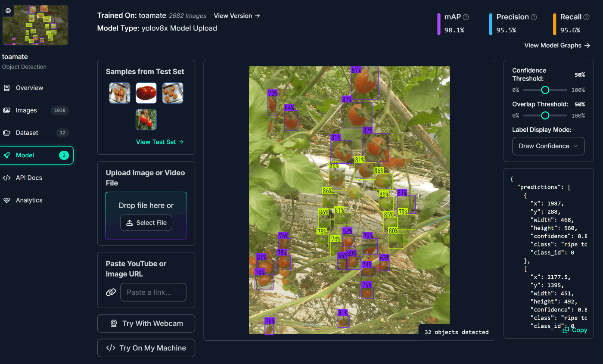Click the Dataset folder icon
The height and width of the screenshot is (364, 603).
[x=6, y=133]
